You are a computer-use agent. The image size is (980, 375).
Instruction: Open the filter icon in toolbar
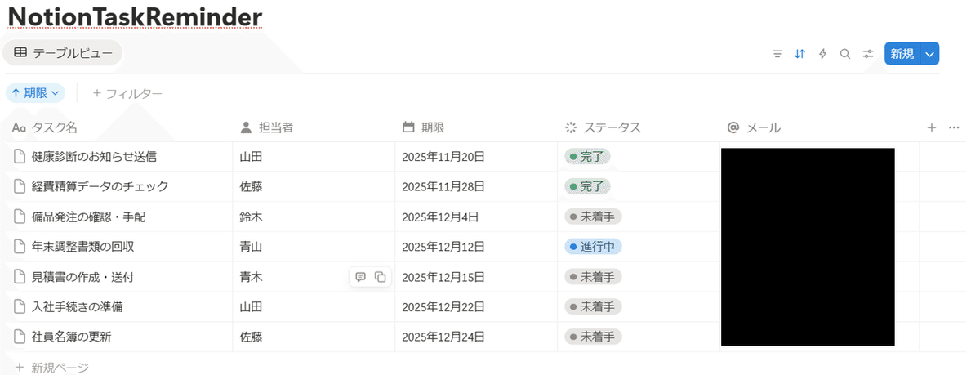coord(777,54)
